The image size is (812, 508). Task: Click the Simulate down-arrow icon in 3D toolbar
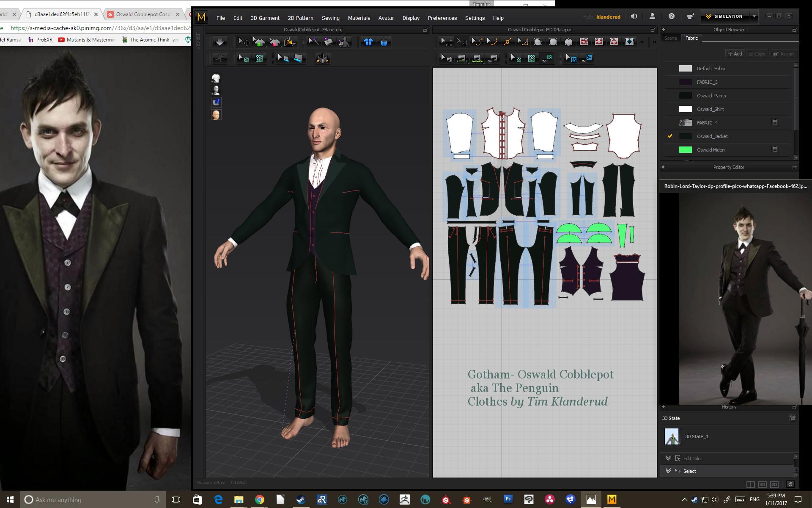coord(220,42)
